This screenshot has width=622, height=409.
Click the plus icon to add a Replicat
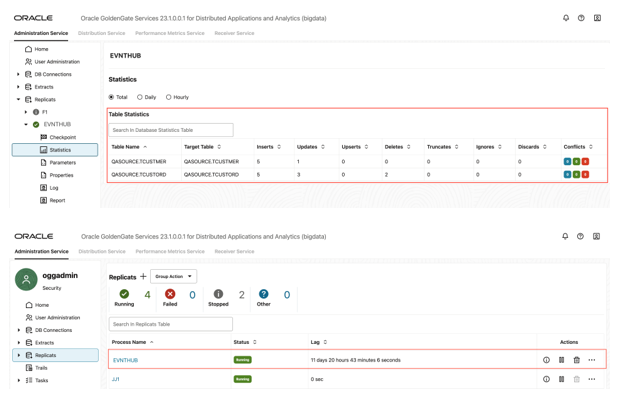143,276
